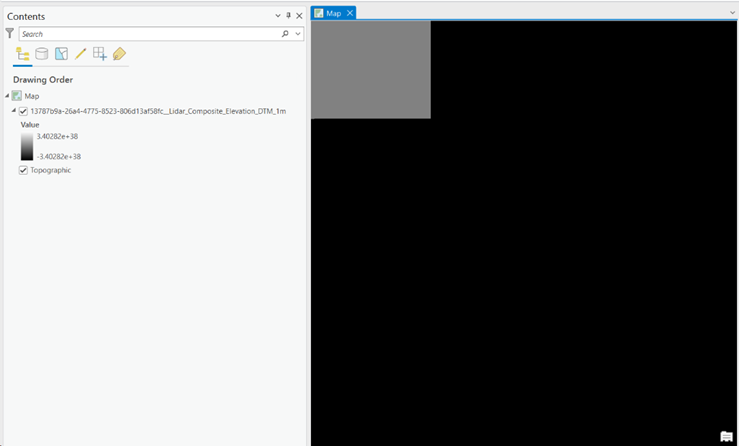Image resolution: width=739 pixels, height=446 pixels.
Task: Click the filter funnel icon beside Search
Action: (10, 34)
